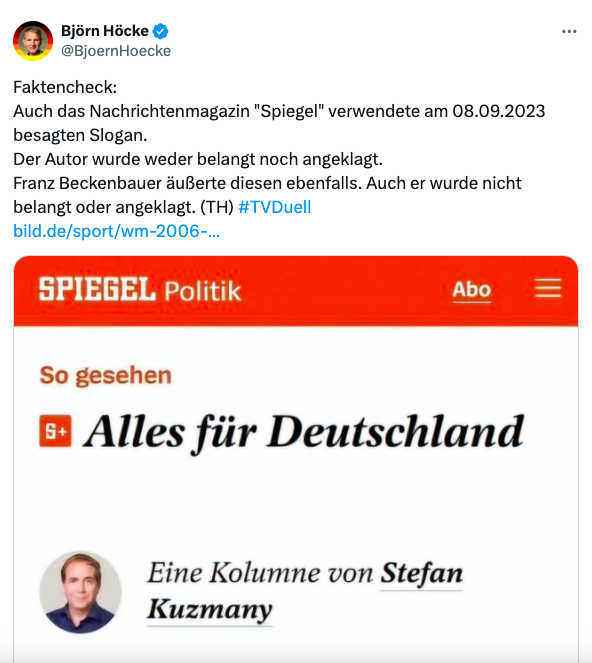Open the 'Alles für Deutschland' headline
Image resolution: width=592 pixels, height=663 pixels.
304,432
